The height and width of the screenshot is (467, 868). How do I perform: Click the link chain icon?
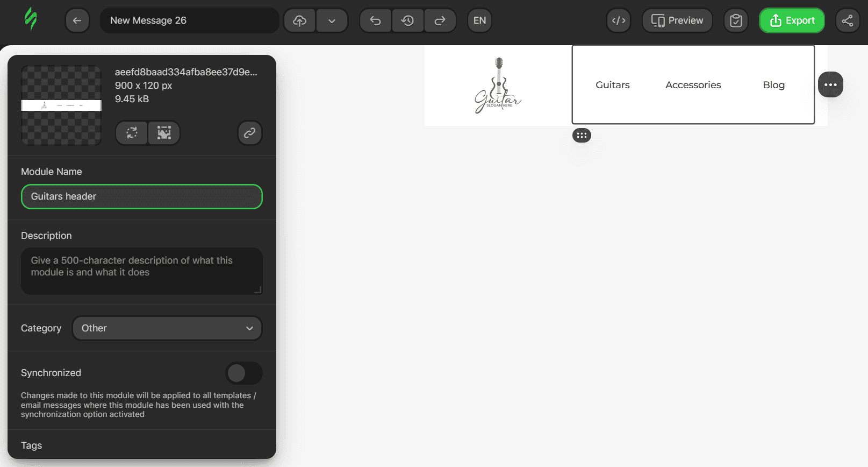[250, 133]
